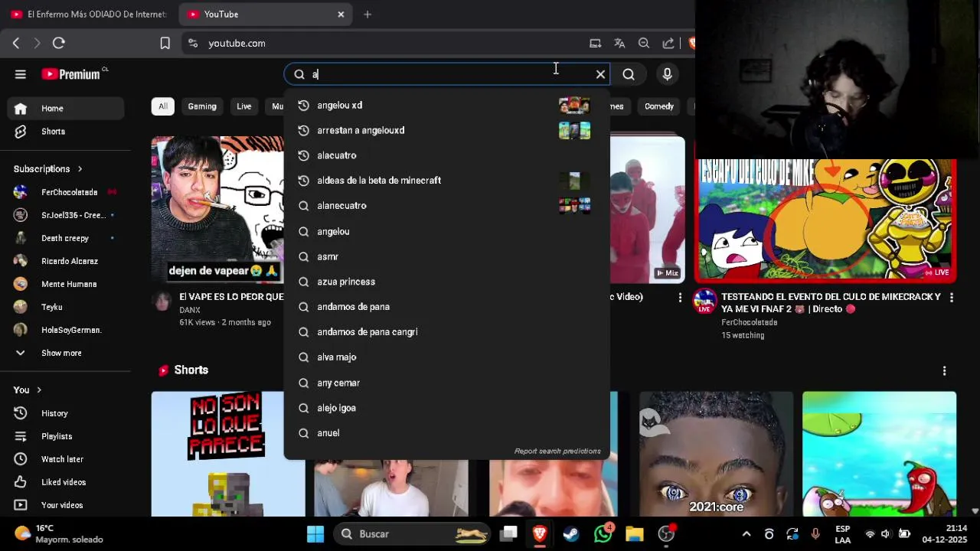Viewport: 980px width, 551px height.
Task: Open History in the sidebar
Action: (66, 413)
